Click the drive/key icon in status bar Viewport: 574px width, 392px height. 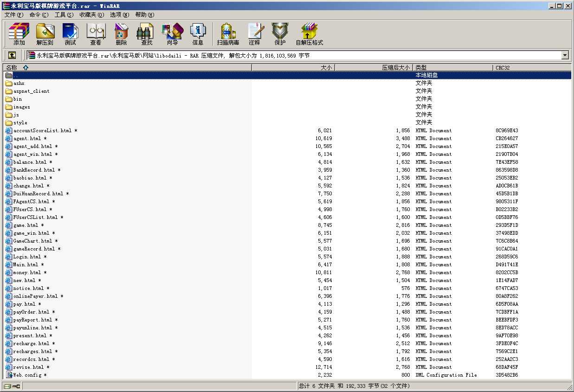pos(12,386)
